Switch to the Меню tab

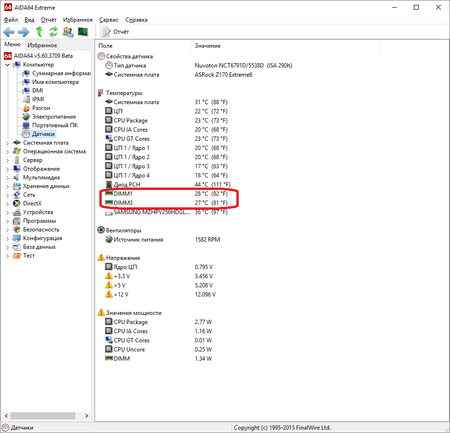pyautogui.click(x=13, y=44)
